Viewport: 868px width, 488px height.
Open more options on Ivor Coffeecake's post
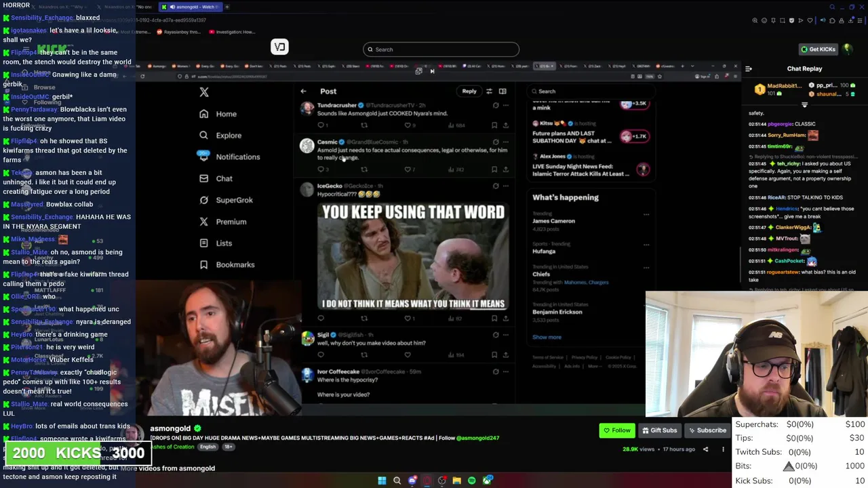506,371
